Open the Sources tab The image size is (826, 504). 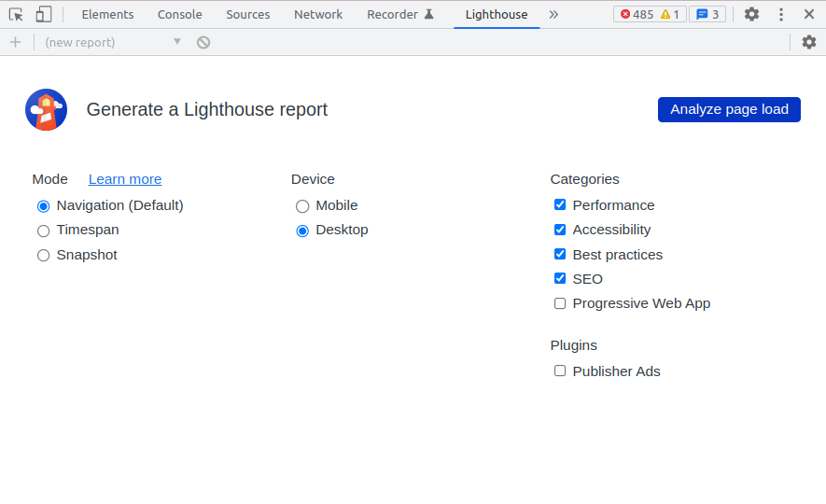point(248,14)
